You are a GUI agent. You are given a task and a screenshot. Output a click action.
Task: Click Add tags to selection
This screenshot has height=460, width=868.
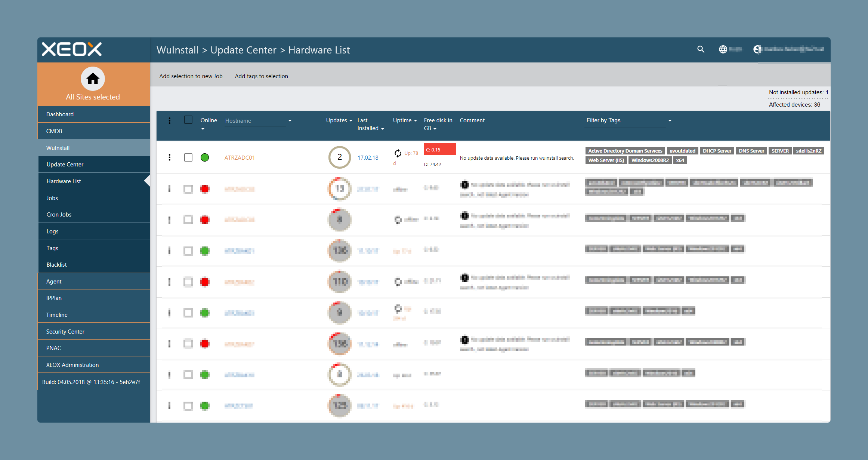coord(262,76)
